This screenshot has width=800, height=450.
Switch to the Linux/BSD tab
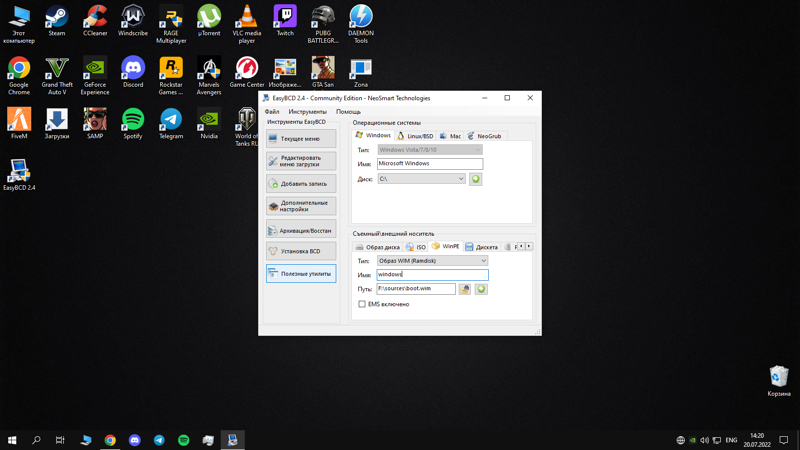click(x=415, y=136)
